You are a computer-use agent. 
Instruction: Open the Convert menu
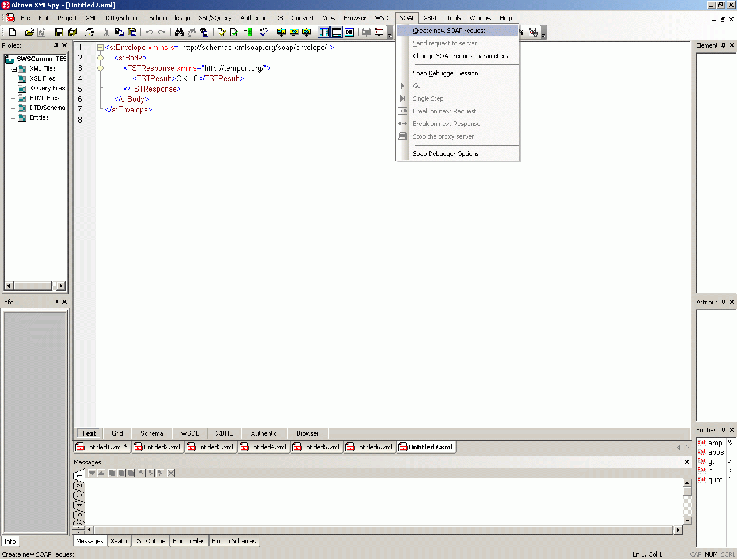click(303, 18)
